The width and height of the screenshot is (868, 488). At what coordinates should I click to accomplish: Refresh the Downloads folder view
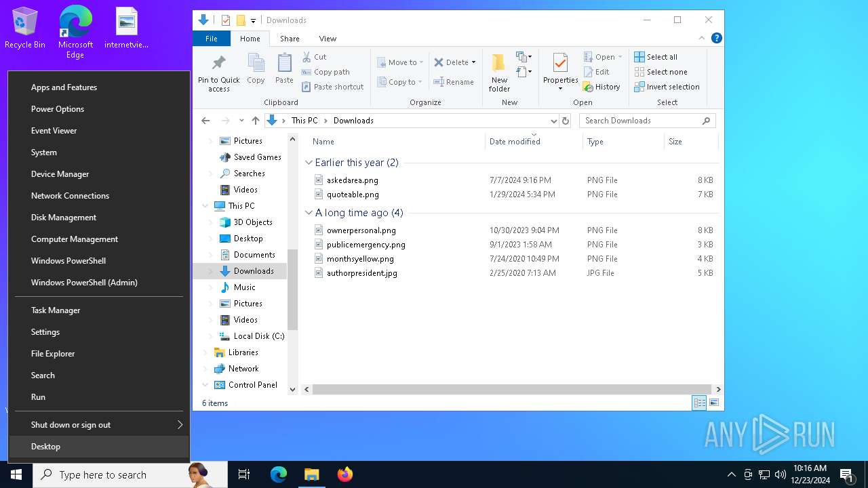566,121
